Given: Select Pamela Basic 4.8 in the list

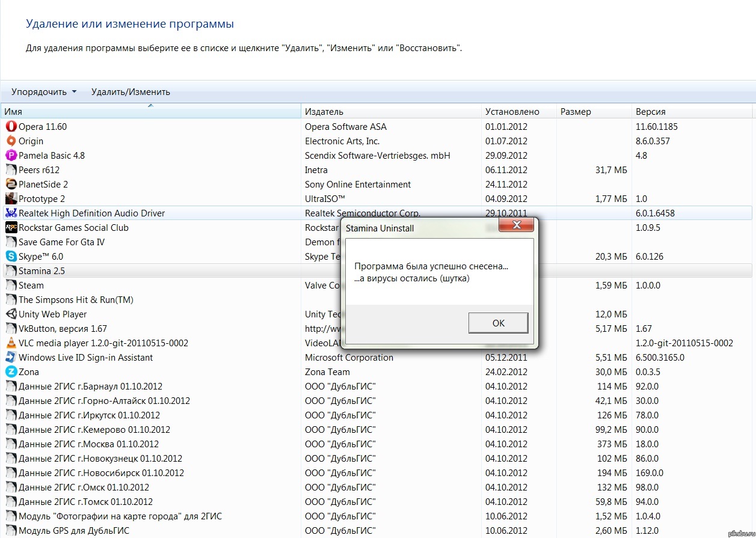Looking at the screenshot, I should 52,155.
